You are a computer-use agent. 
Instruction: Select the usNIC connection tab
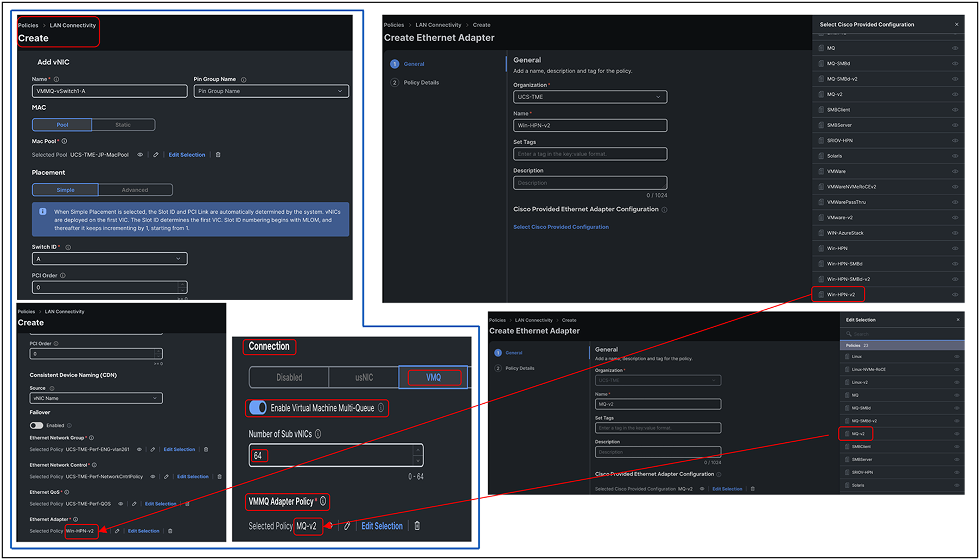[364, 378]
